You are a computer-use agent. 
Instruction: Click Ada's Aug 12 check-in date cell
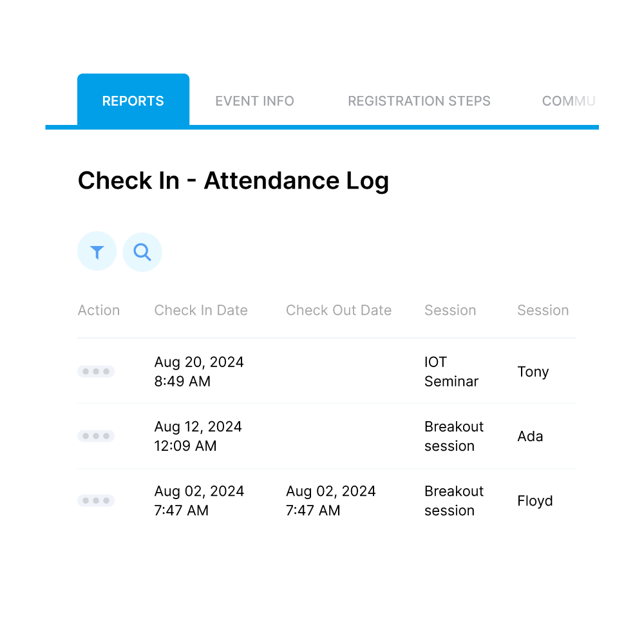click(x=198, y=436)
